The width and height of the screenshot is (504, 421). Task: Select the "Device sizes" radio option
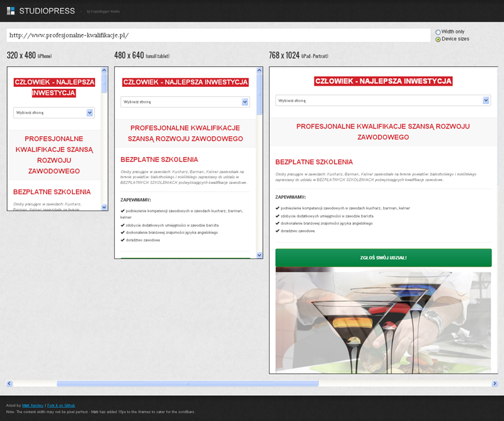pos(438,39)
